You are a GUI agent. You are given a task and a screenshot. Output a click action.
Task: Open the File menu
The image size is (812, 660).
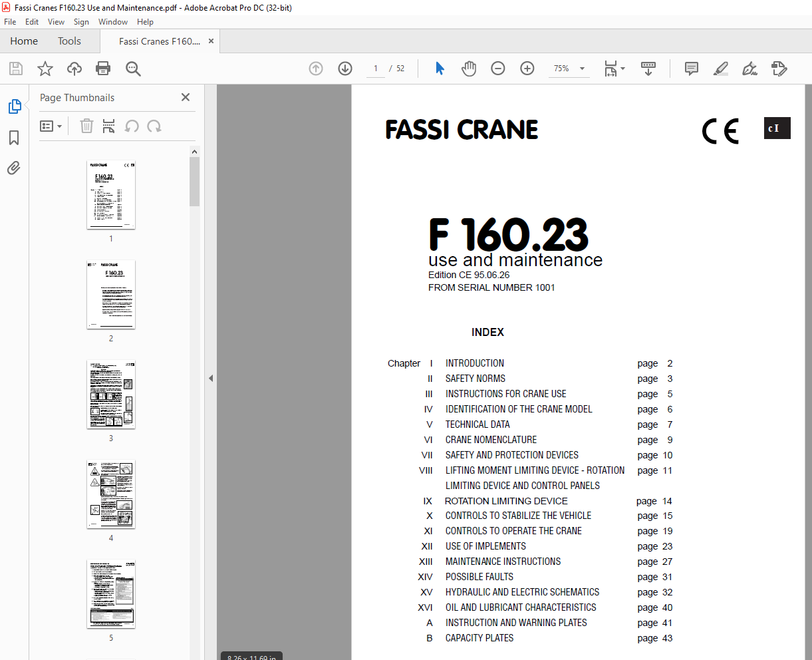pyautogui.click(x=10, y=22)
